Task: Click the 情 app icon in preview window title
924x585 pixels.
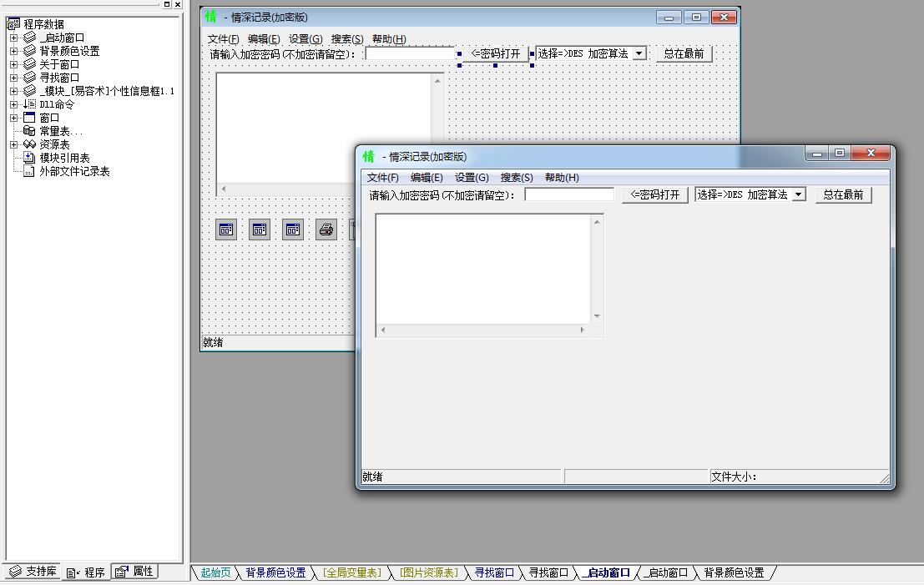Action: tap(369, 156)
